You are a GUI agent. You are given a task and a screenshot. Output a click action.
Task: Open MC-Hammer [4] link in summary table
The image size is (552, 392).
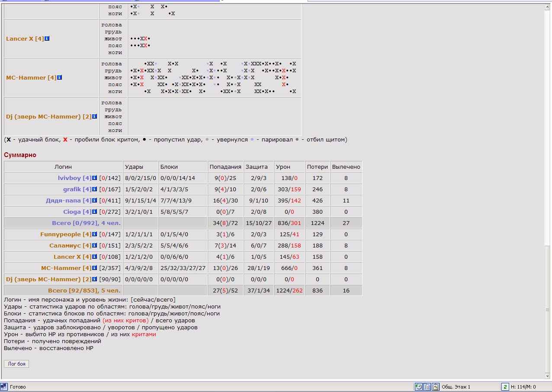tap(66, 268)
